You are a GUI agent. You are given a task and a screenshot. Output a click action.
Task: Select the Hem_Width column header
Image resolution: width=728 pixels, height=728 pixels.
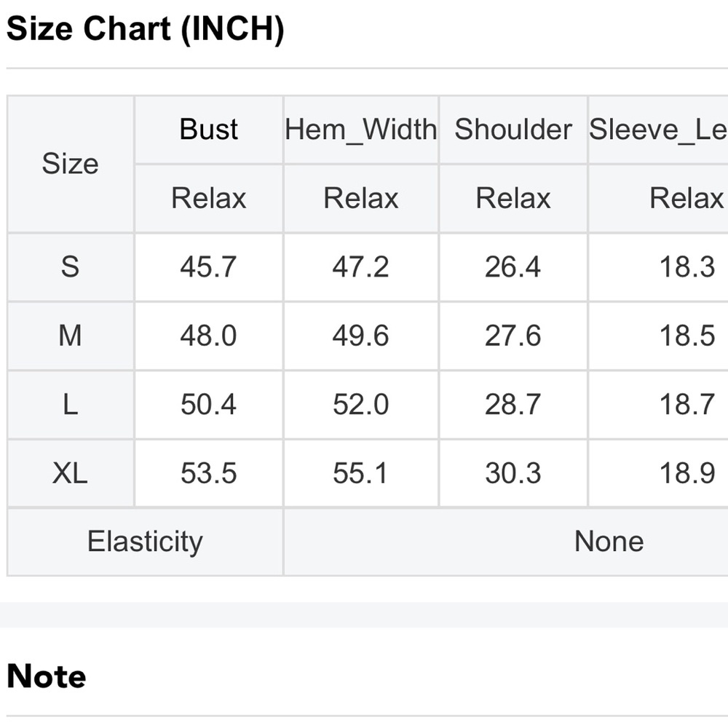tap(361, 129)
